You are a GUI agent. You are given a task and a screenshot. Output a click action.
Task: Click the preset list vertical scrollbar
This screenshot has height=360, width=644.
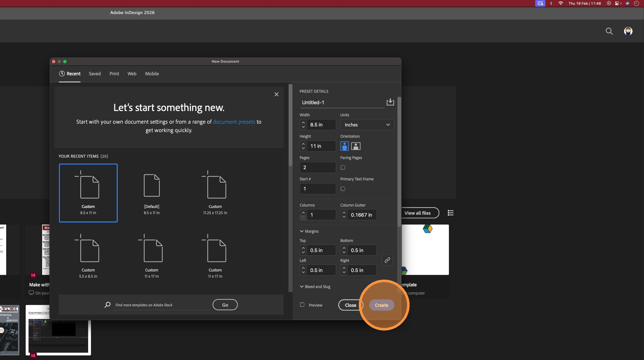click(x=290, y=125)
